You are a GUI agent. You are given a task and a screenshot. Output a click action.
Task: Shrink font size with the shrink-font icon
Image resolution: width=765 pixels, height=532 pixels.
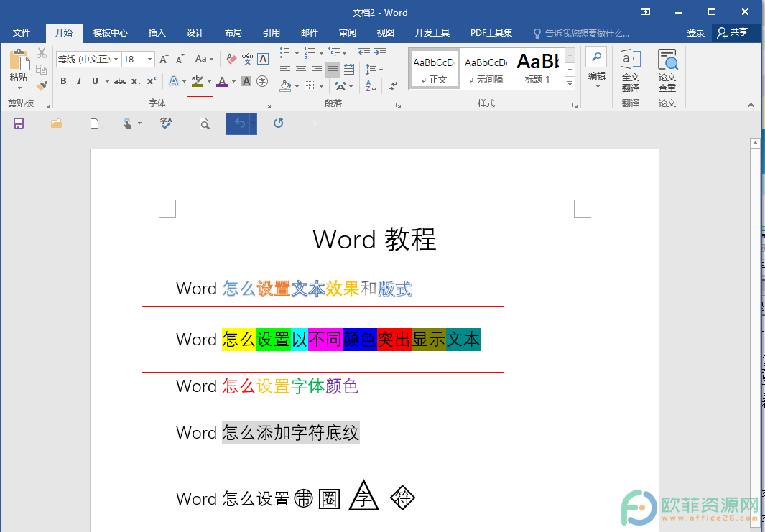(x=180, y=59)
